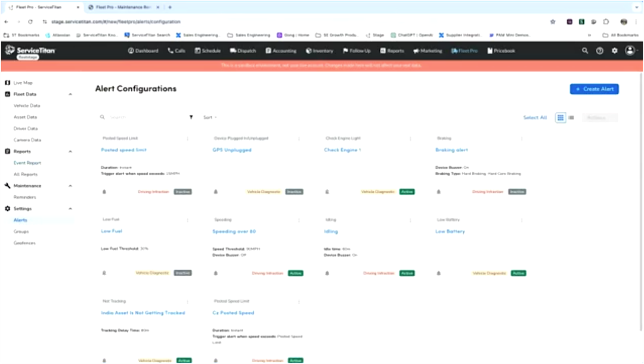644x364 pixels.
Task: Click the Create Alert button
Action: pyautogui.click(x=595, y=89)
